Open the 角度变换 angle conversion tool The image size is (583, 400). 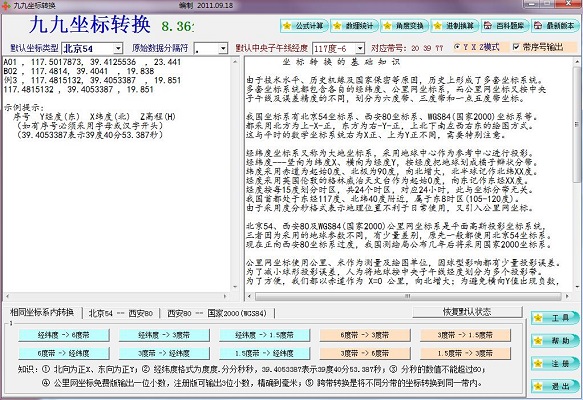pyautogui.click(x=404, y=26)
